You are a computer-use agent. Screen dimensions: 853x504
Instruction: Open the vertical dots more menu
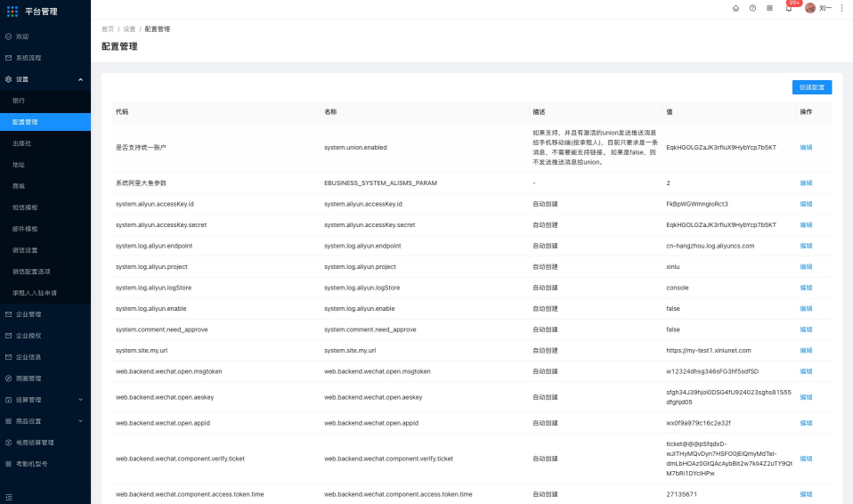tap(841, 8)
